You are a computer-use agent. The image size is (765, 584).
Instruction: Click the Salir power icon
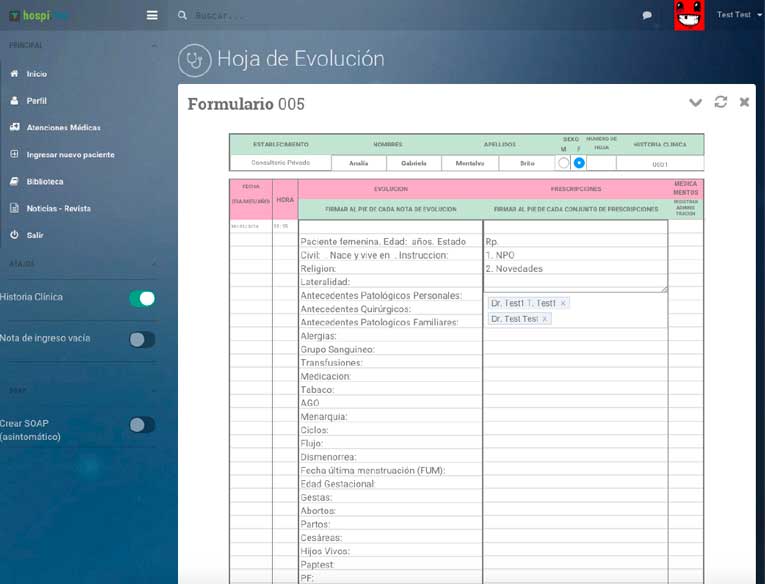pyautogui.click(x=14, y=234)
